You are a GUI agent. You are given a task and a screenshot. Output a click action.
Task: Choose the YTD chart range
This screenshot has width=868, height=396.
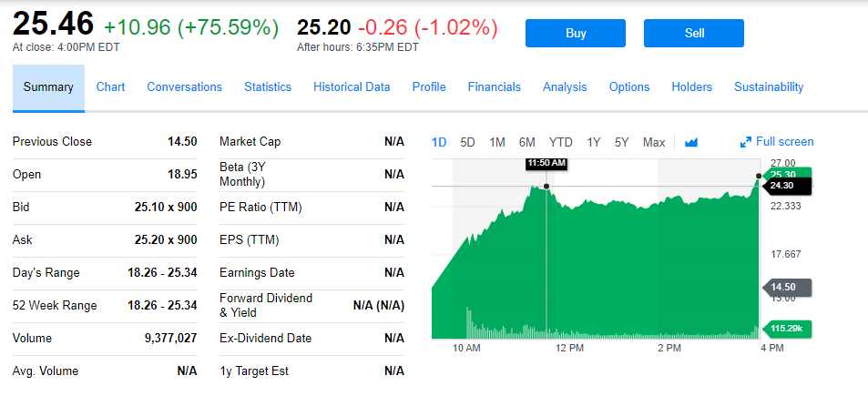click(561, 142)
